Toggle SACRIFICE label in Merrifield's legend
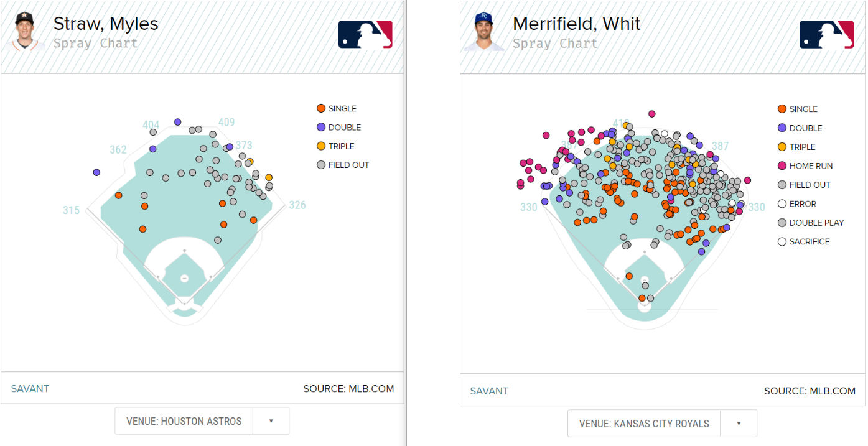Viewport: 868px width, 446px height. pos(810,242)
